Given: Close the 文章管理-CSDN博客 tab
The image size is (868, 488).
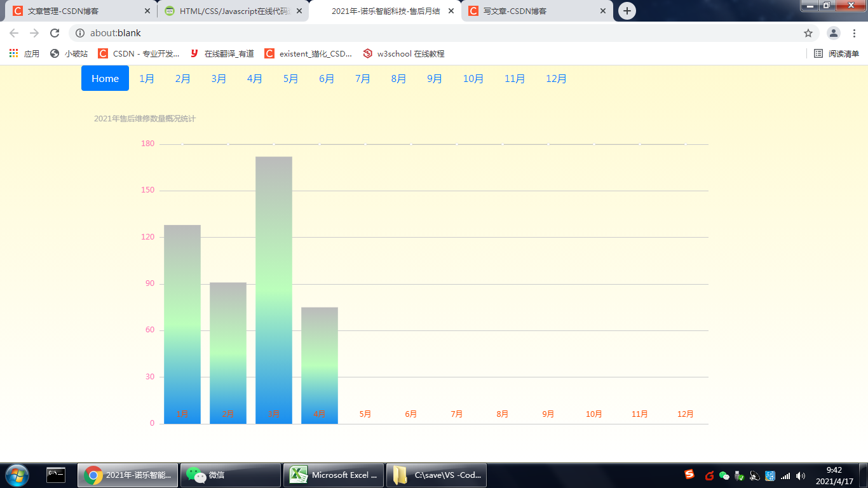Looking at the screenshot, I should [147, 11].
